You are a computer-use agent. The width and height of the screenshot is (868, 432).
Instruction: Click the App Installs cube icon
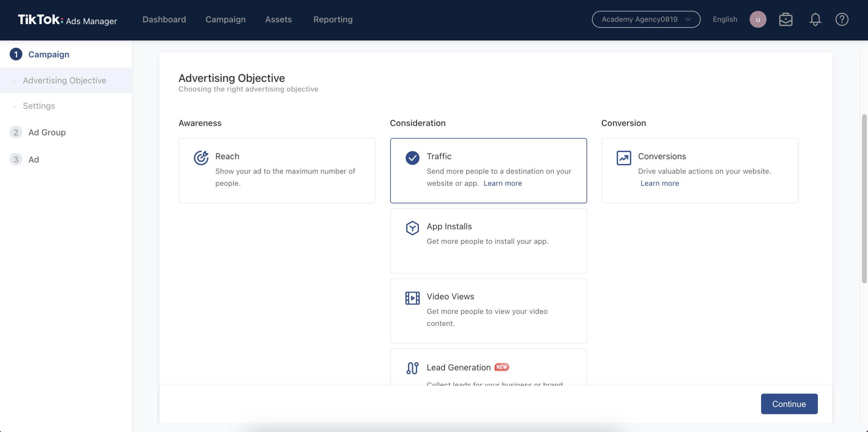pos(412,228)
